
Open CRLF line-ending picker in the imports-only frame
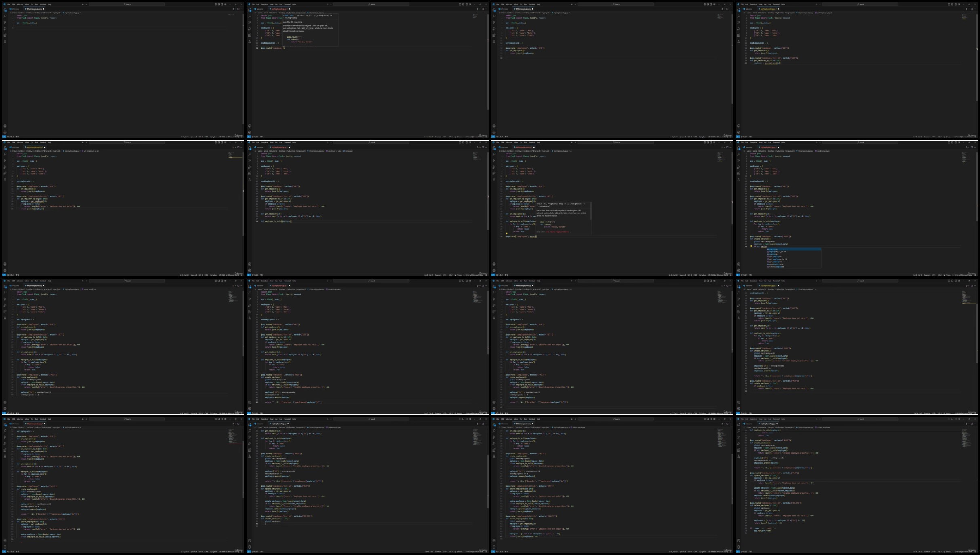(206, 137)
